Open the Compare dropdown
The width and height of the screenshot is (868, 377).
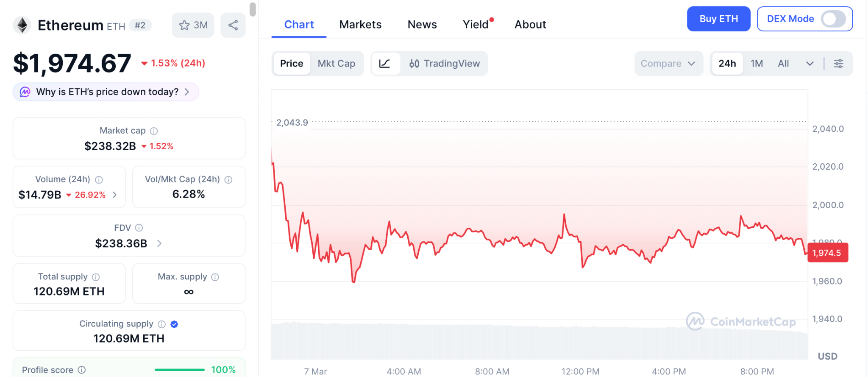pos(668,64)
